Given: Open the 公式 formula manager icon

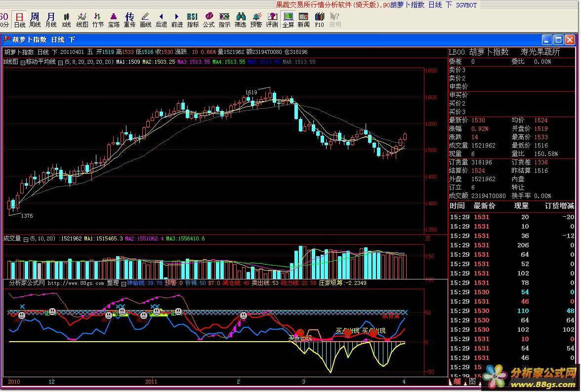Looking at the screenshot, I should pos(208,20).
